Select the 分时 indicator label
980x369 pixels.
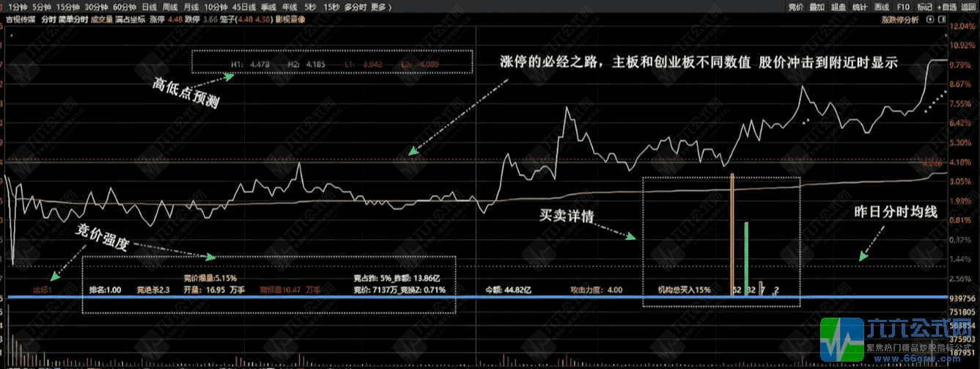coord(48,20)
